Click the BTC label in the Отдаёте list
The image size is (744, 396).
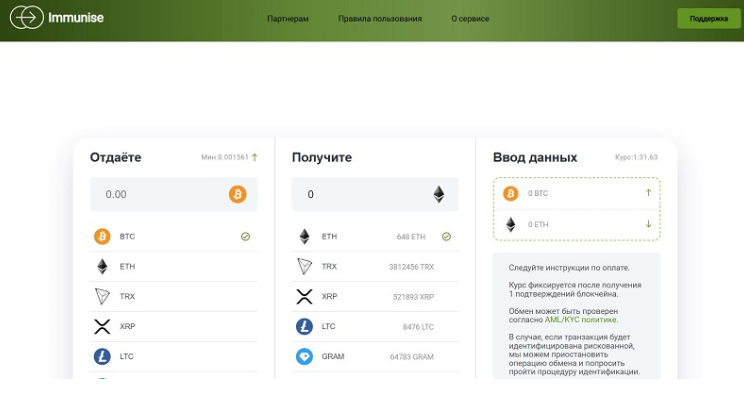[x=127, y=236]
